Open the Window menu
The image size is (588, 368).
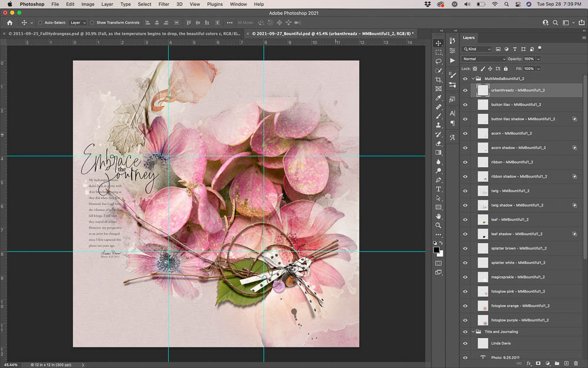238,4
